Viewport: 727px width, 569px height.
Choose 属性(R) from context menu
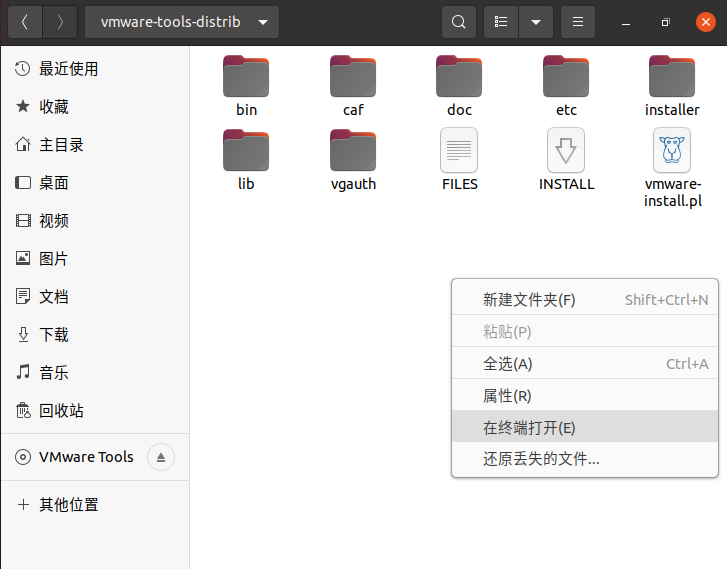click(x=585, y=396)
